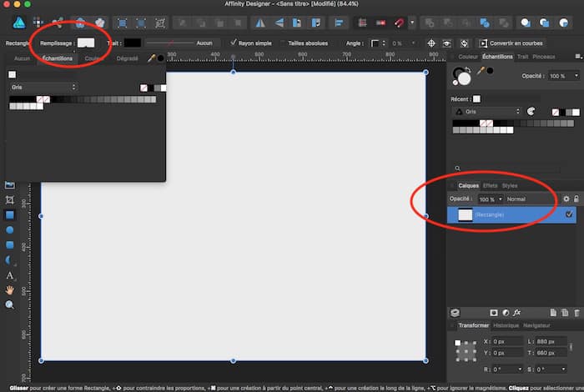This screenshot has height=392, width=584.
Task: Click the Convertir en courbes button
Action: (x=511, y=43)
